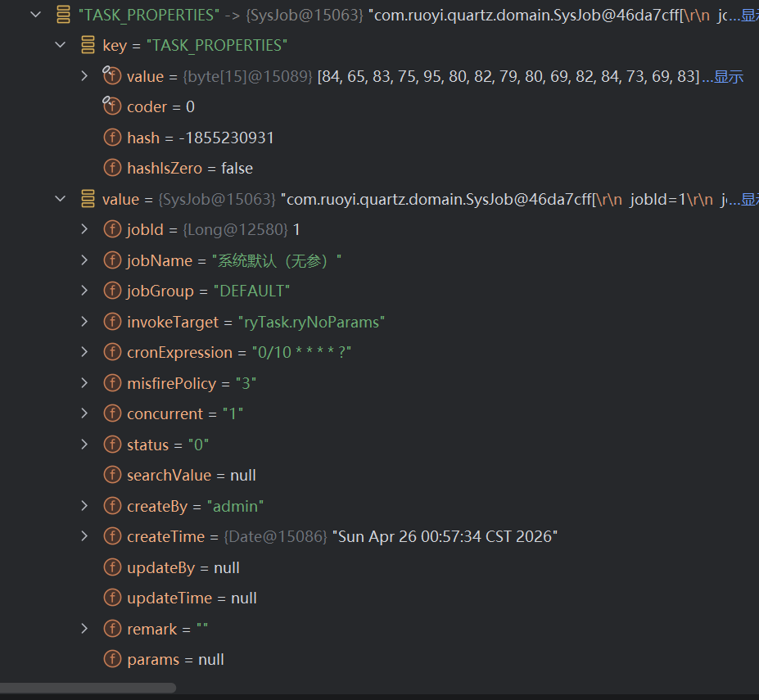Click the field icon beside createTime
Viewport: 759px width, 700px height.
[x=112, y=536]
